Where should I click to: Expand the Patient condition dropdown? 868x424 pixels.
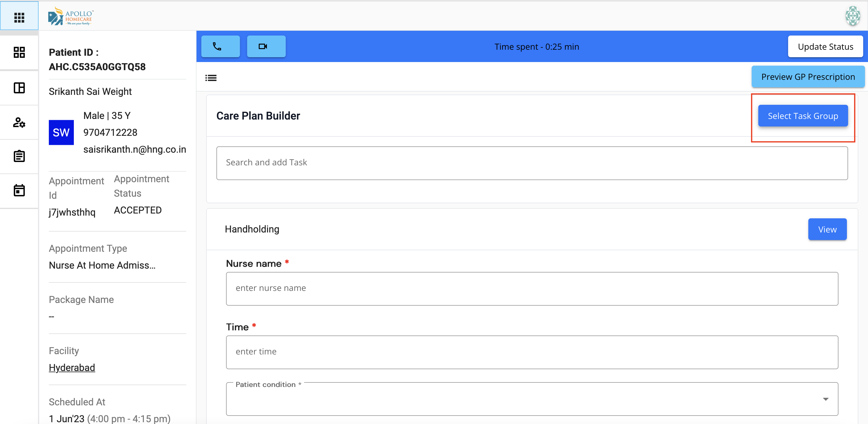pyautogui.click(x=825, y=399)
